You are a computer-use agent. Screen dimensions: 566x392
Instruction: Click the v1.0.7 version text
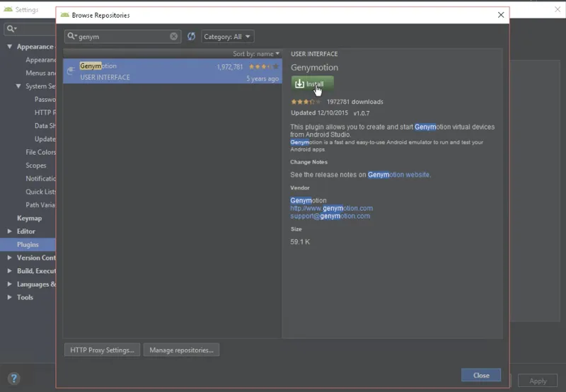(x=362, y=113)
